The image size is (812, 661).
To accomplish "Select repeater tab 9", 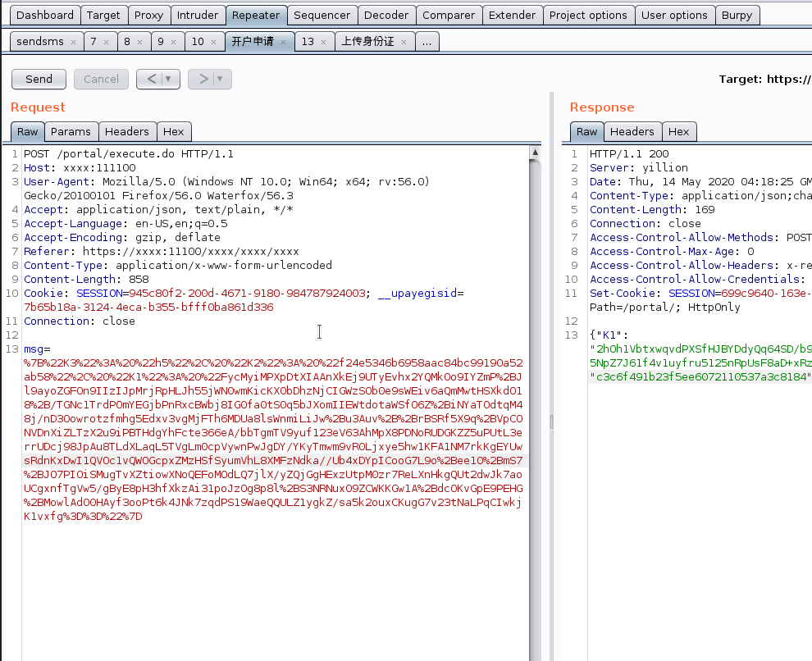I will tap(161, 41).
